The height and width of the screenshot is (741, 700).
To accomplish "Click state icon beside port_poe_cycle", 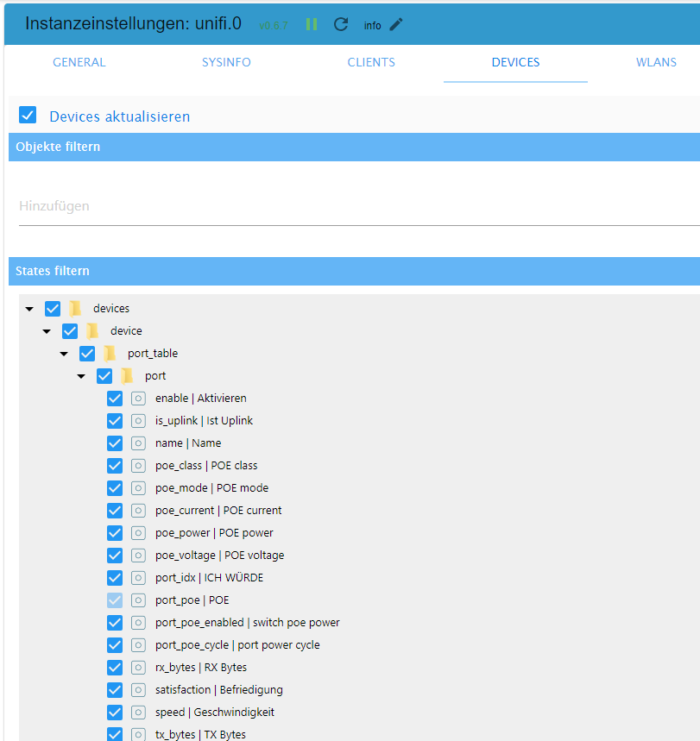I will (x=138, y=645).
